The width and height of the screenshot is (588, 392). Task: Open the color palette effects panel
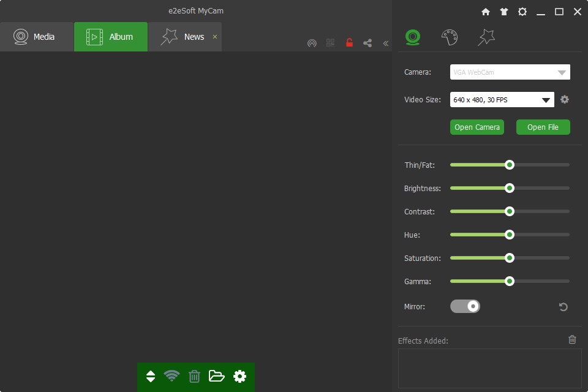coord(449,37)
